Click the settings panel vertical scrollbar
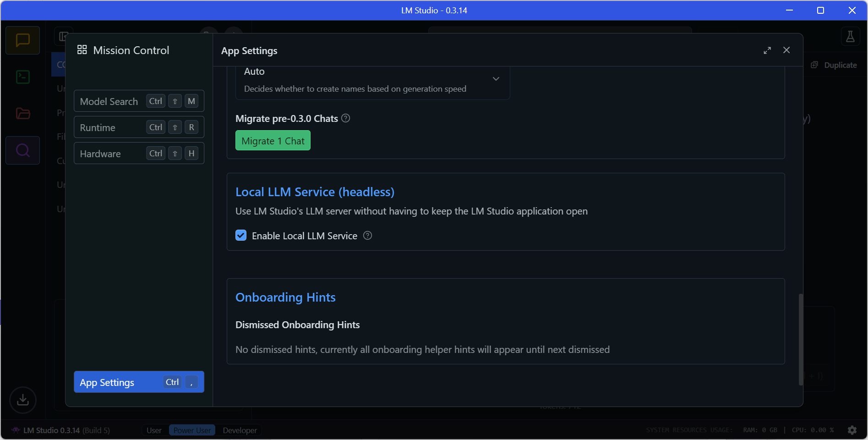This screenshot has width=868, height=440. (x=801, y=339)
